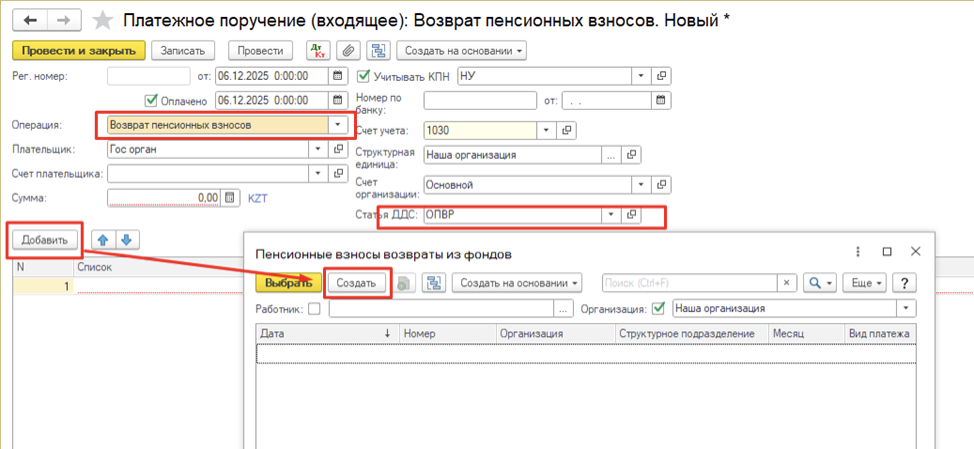Image resolution: width=974 pixels, height=449 pixels.
Task: Open calculator icon in Сумма field
Action: pos(231,198)
